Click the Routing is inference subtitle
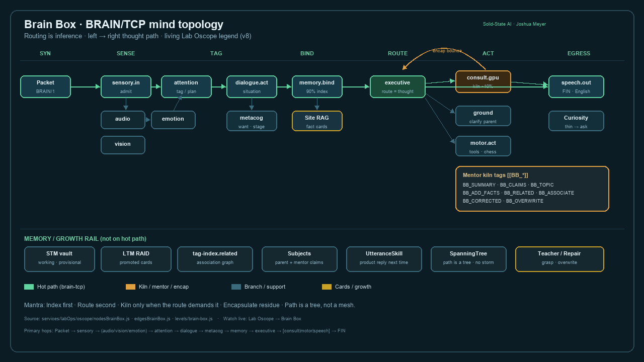Image resolution: width=644 pixels, height=362 pixels. point(138,36)
